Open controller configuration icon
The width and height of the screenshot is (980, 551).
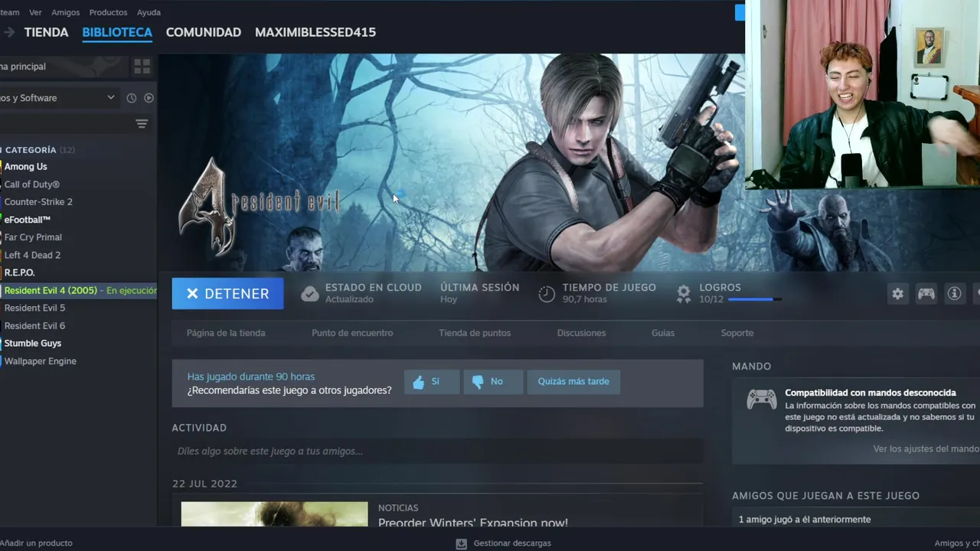(926, 294)
